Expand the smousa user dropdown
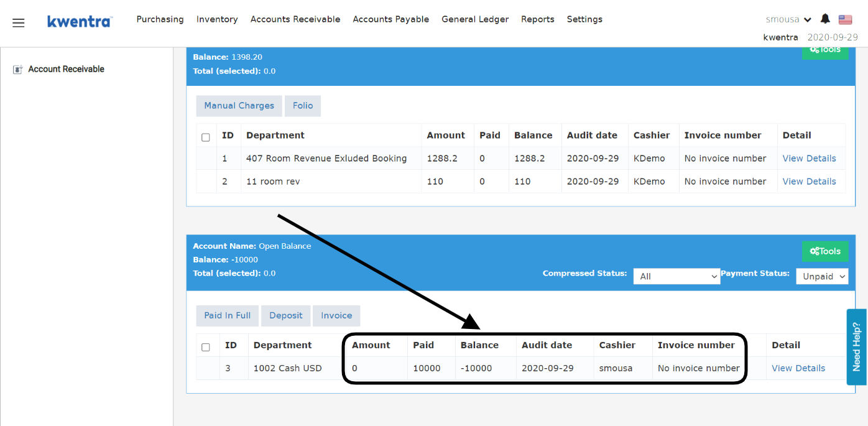This screenshot has width=868, height=426. 788,19
